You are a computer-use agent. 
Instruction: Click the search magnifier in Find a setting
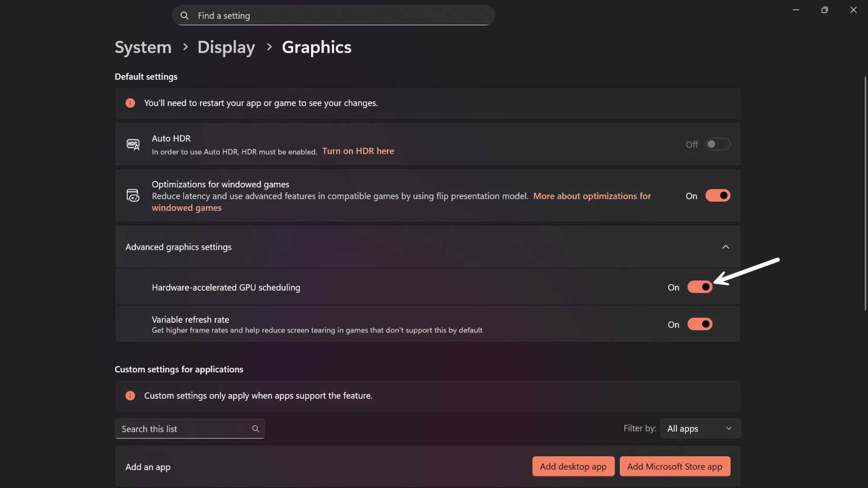(184, 15)
